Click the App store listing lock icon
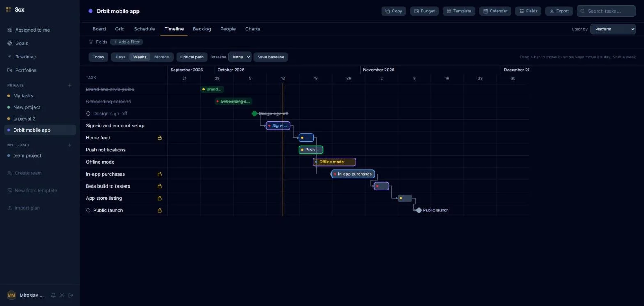The width and height of the screenshot is (644, 306). (x=160, y=198)
